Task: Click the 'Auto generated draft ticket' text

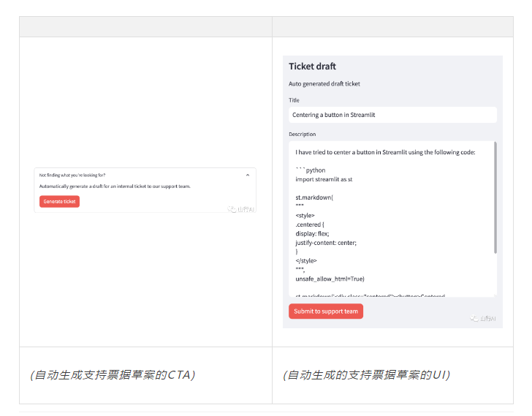Action: point(324,84)
